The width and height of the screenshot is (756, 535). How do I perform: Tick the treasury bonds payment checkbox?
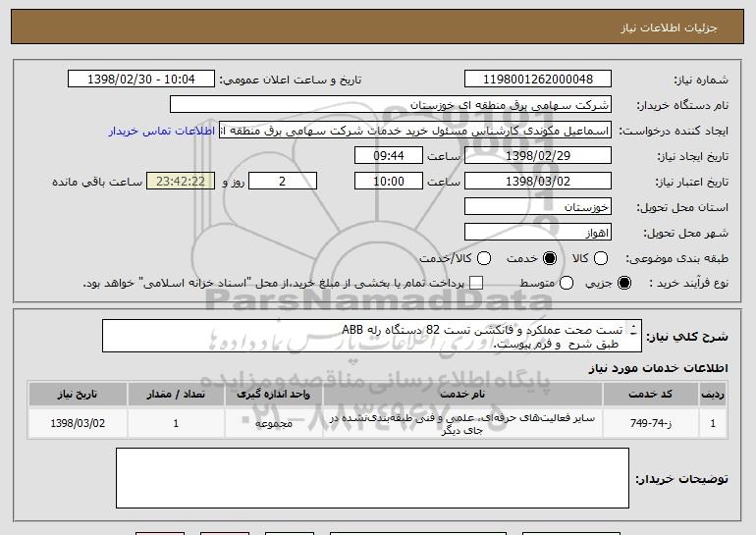pyautogui.click(x=477, y=284)
